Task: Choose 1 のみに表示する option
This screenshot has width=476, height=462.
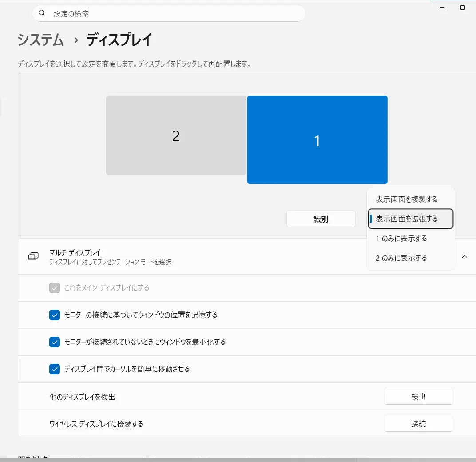Action: (x=410, y=239)
